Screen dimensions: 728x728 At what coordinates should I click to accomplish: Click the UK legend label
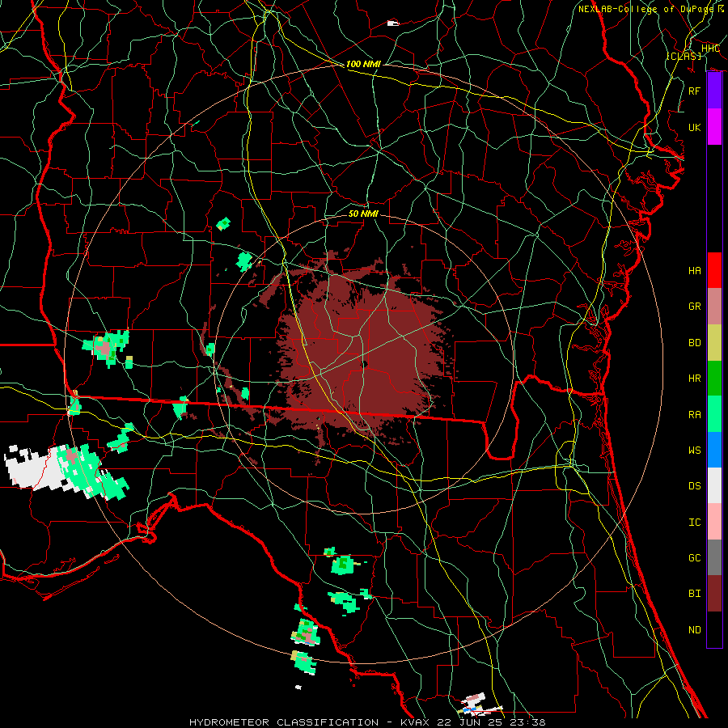click(x=694, y=127)
